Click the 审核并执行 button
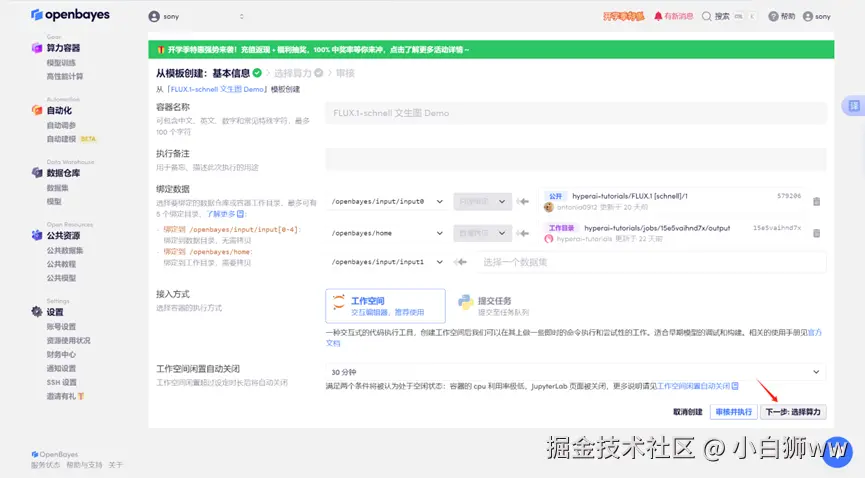 (734, 412)
